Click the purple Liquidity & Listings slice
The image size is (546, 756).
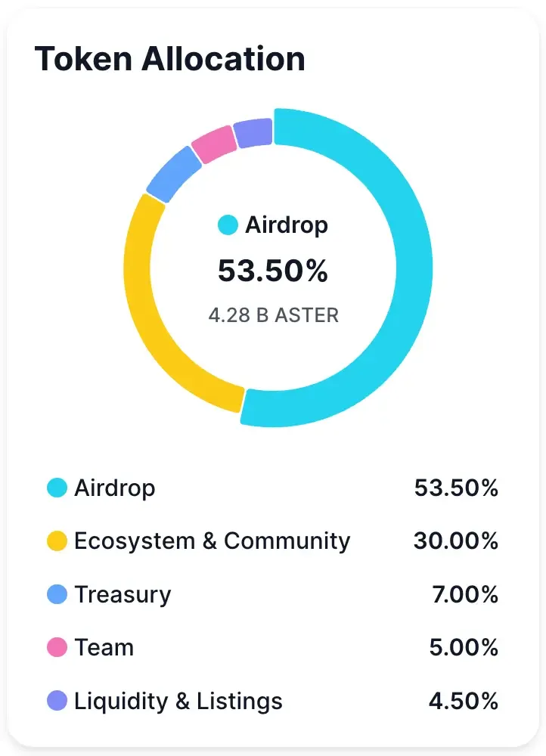point(253,133)
